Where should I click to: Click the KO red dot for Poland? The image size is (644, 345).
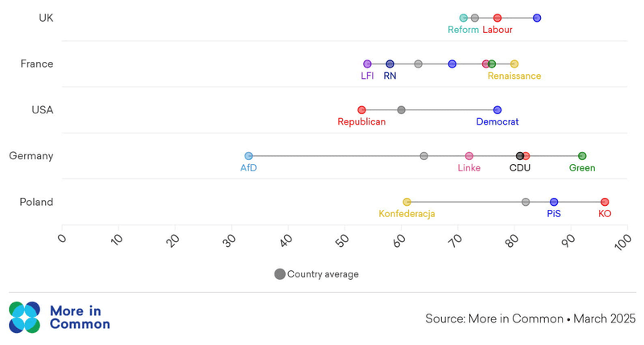pyautogui.click(x=605, y=202)
